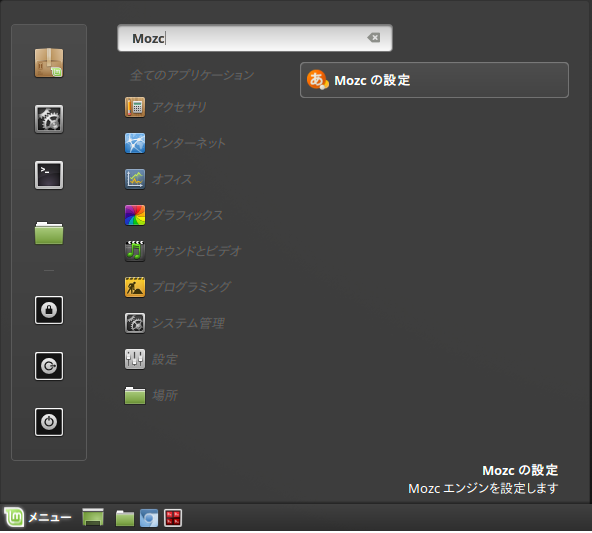Image resolution: width=592 pixels, height=533 pixels.
Task: Open the Software Manager package icon
Action: click(49, 63)
